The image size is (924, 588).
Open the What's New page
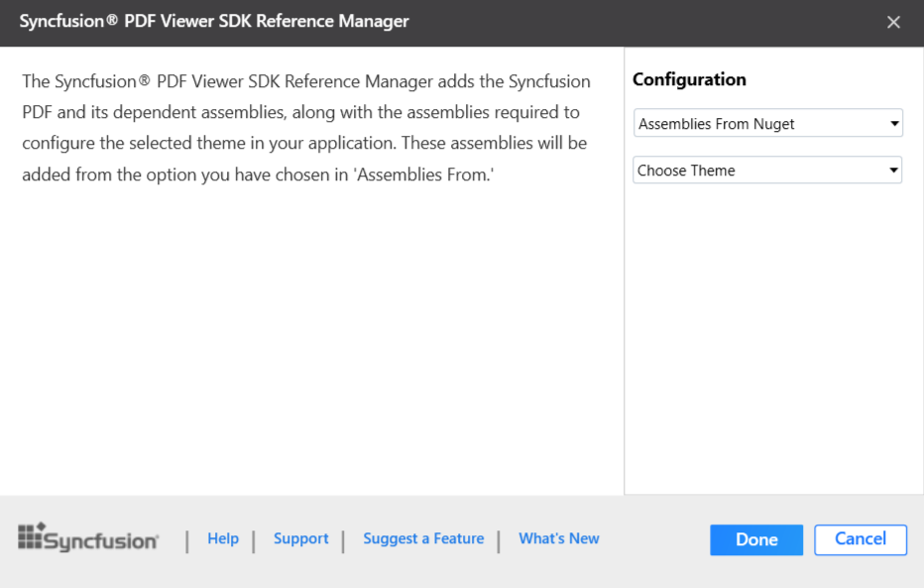558,538
